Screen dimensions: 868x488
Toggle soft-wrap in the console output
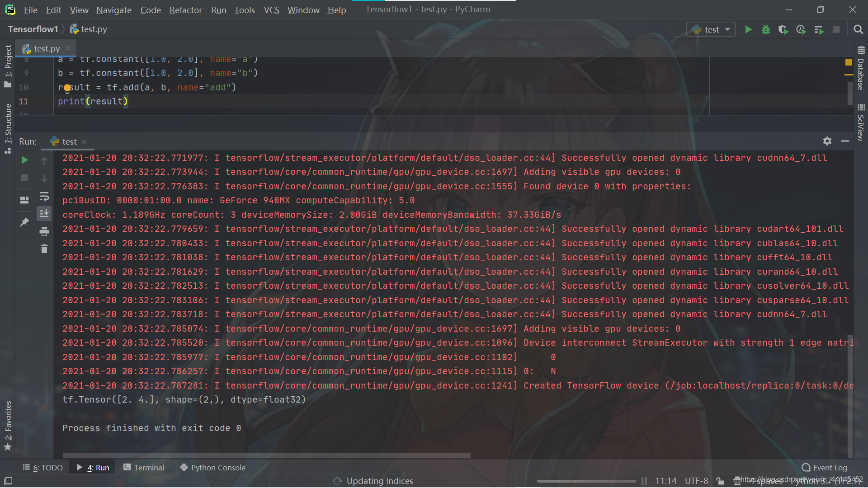click(44, 197)
